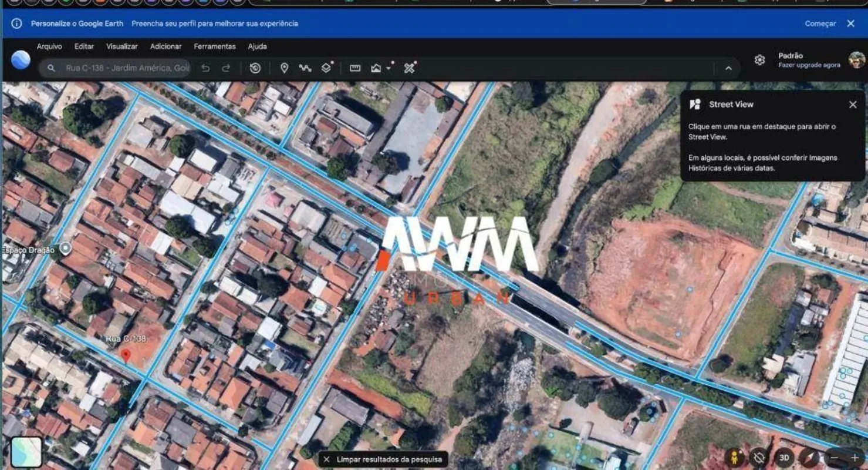Click the compass north icon
This screenshot has width=868, height=470.
pyautogui.click(x=809, y=458)
